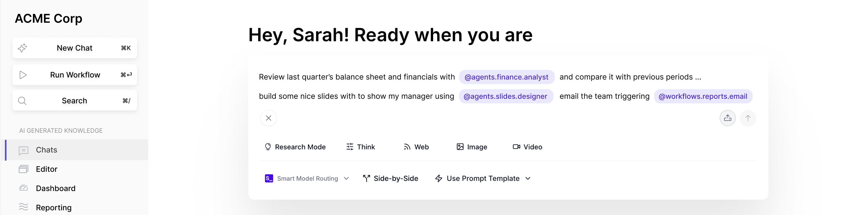Toggle Think mode on

[360, 147]
